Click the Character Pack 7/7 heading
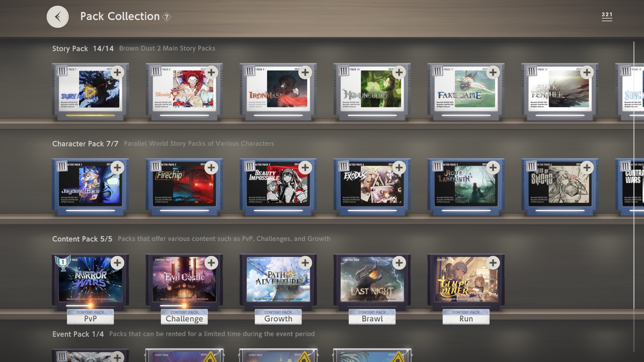 click(x=85, y=144)
